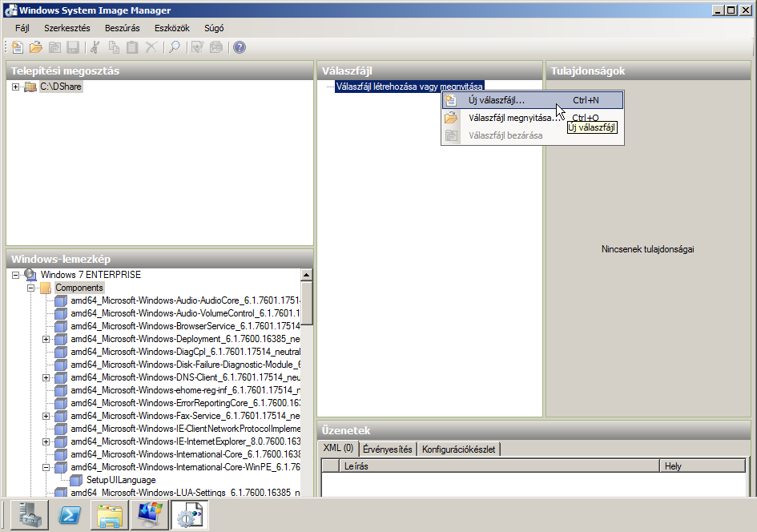Select the SetupUILanguage tree item
This screenshot has width=757, height=532.
[121, 481]
